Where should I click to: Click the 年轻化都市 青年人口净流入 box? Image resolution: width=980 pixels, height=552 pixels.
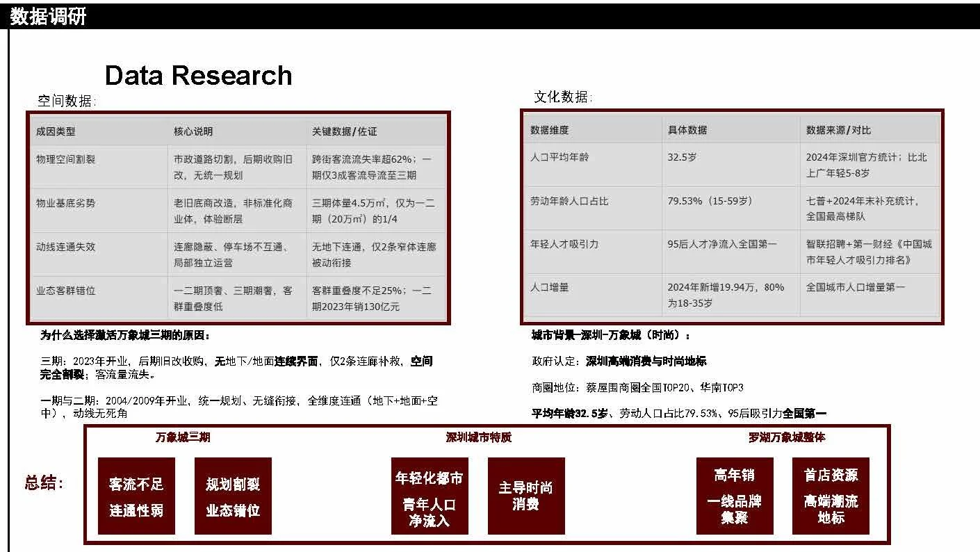click(x=430, y=496)
